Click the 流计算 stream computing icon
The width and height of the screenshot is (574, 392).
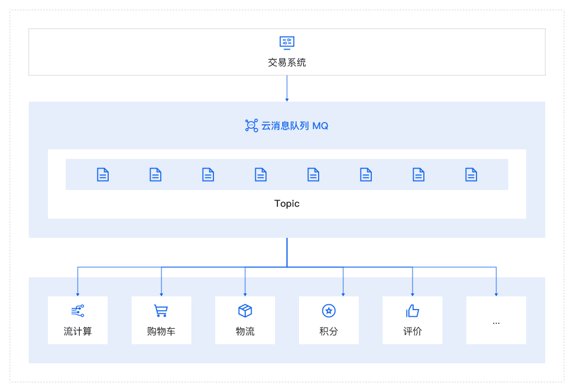tap(78, 310)
